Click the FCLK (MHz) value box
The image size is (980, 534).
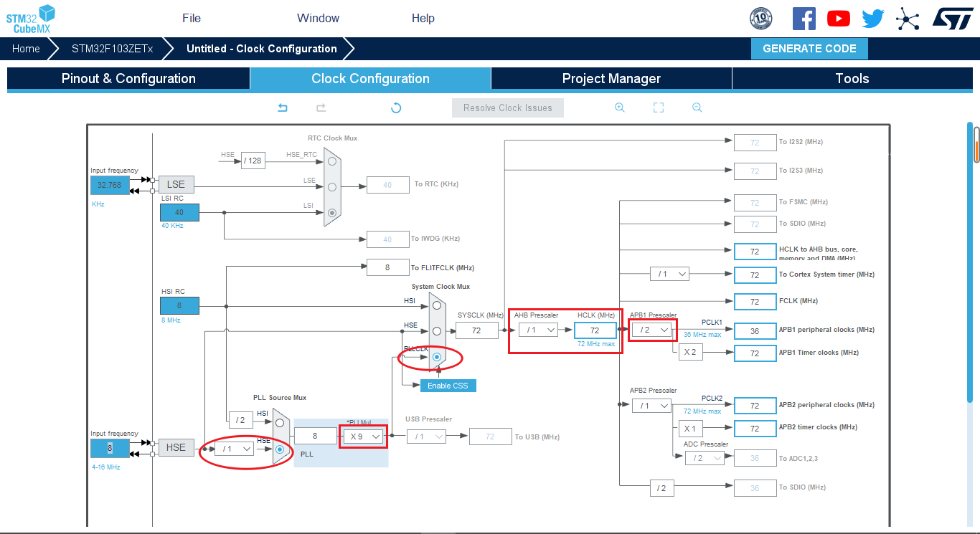click(x=755, y=301)
